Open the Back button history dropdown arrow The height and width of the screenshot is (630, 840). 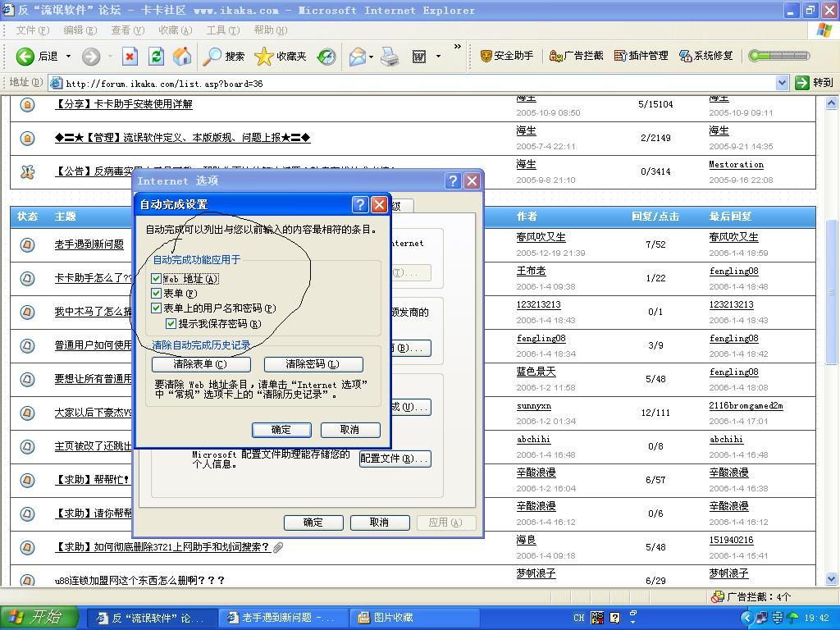pos(68,57)
